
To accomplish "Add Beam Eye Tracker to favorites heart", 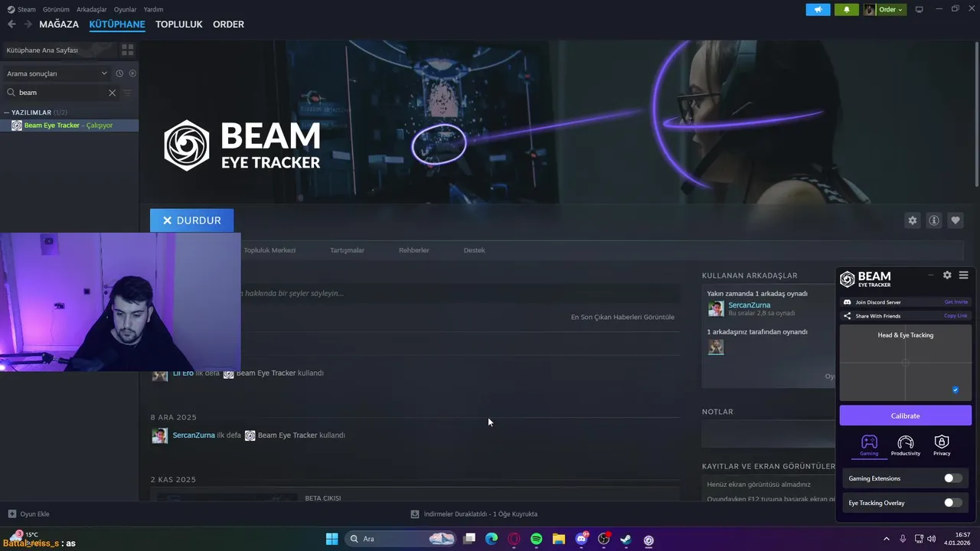I will (955, 220).
